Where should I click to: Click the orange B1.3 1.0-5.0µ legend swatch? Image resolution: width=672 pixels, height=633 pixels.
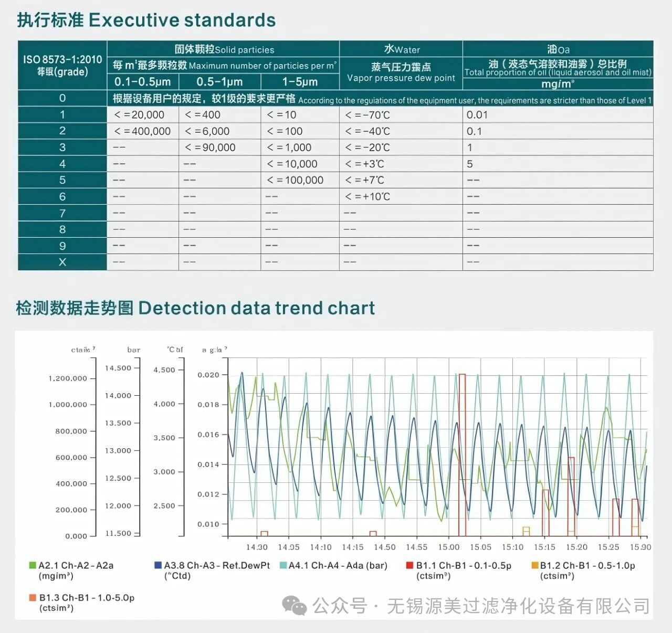(x=33, y=597)
